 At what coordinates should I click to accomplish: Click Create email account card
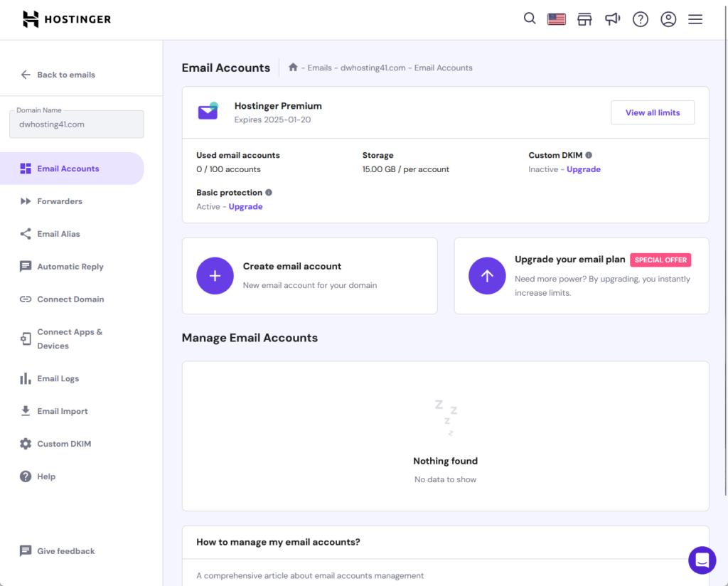pos(310,276)
